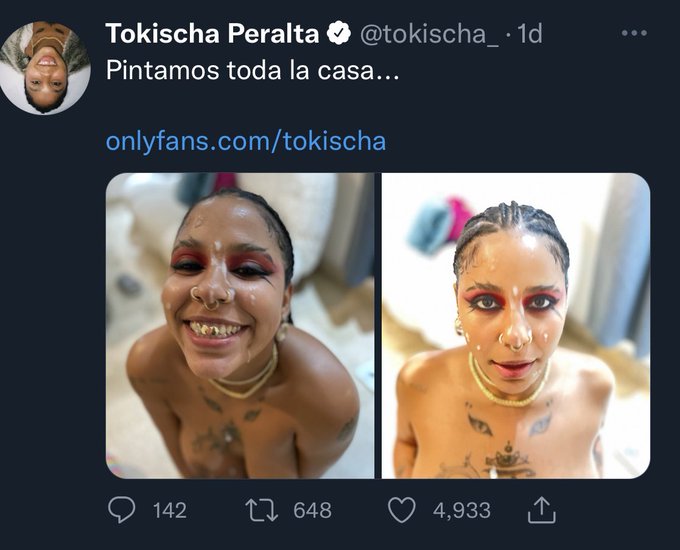Click blank area right of the onlyfans link
This screenshot has width=680, height=550.
coord(520,141)
